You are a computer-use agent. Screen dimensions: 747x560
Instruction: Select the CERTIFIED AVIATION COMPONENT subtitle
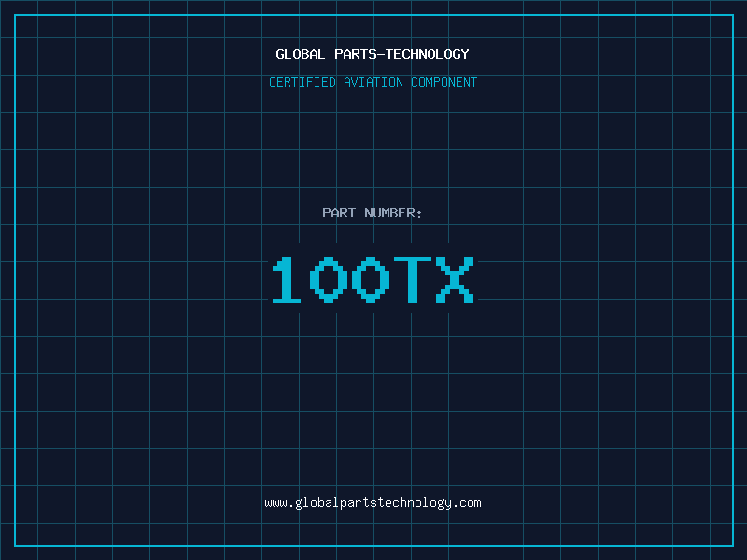(x=373, y=82)
